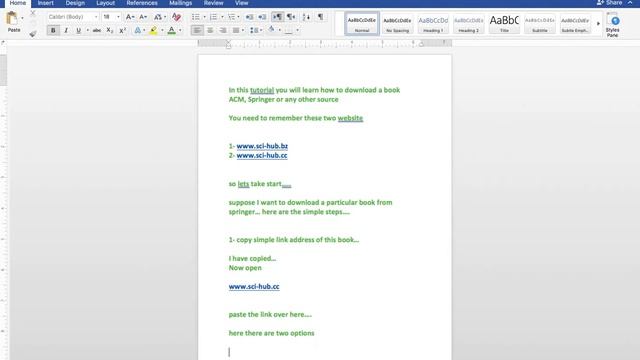Click the Cut scissors icon
640x360 pixels.
click(33, 13)
